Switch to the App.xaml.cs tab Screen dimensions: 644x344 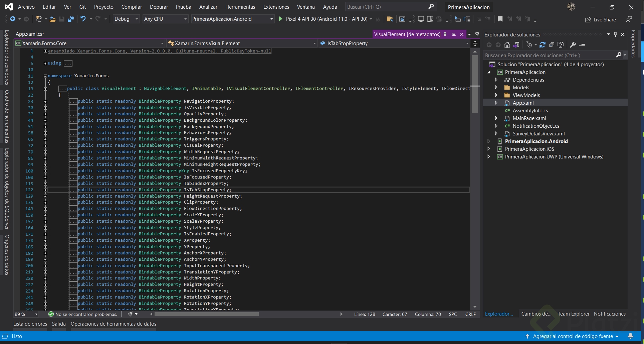pos(30,34)
